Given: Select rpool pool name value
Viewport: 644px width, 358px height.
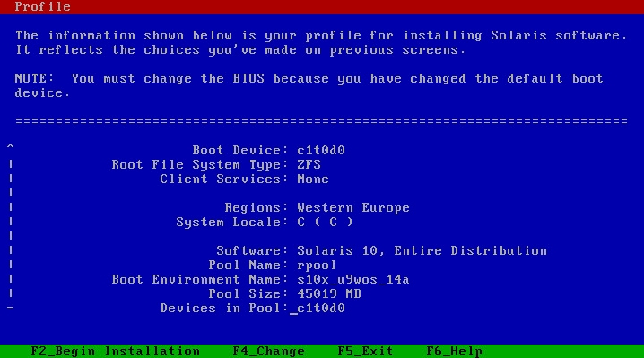Looking at the screenshot, I should (317, 265).
